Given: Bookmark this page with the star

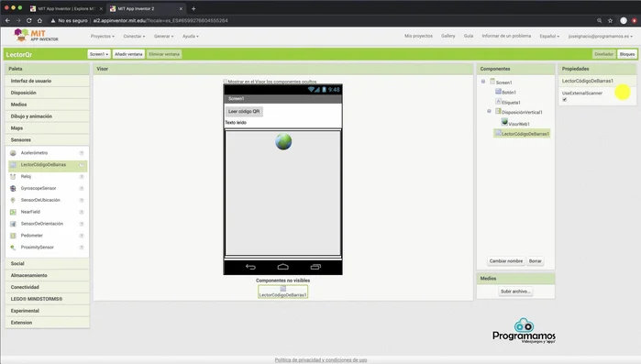Looking at the screenshot, I should point(611,20).
